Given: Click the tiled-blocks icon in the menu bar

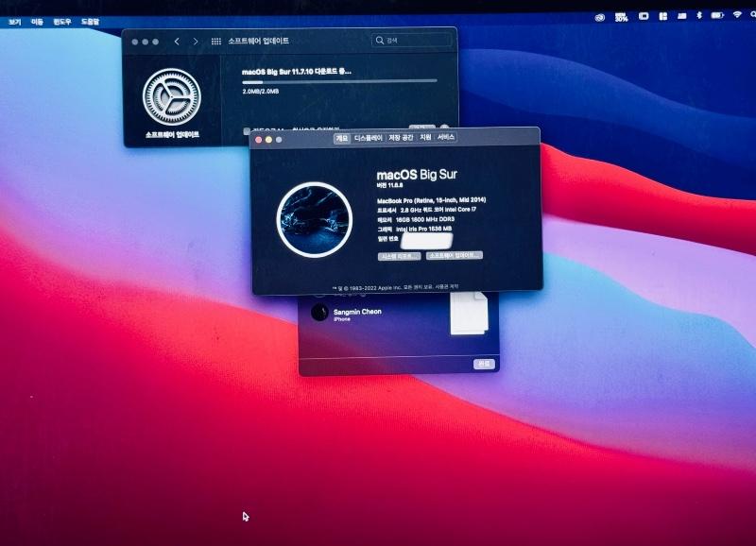Looking at the screenshot, I should (x=663, y=16).
